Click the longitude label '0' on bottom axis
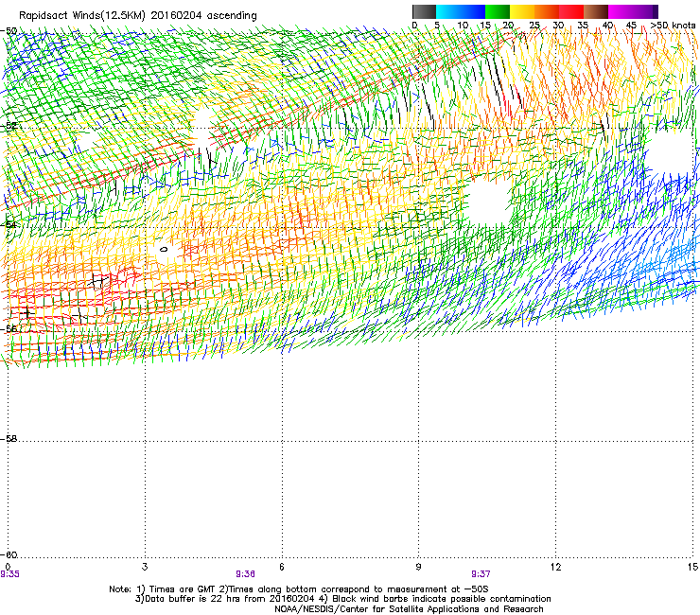The width and height of the screenshot is (700, 615). click(x=8, y=567)
